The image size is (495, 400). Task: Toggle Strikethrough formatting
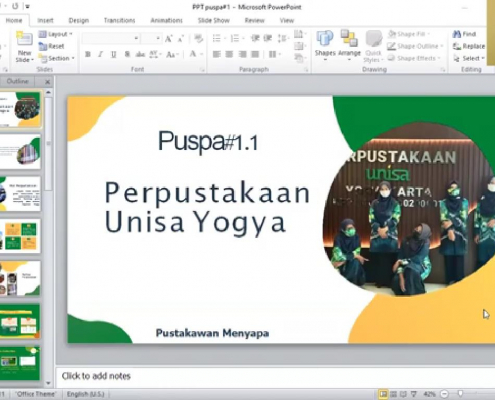[x=140, y=54]
